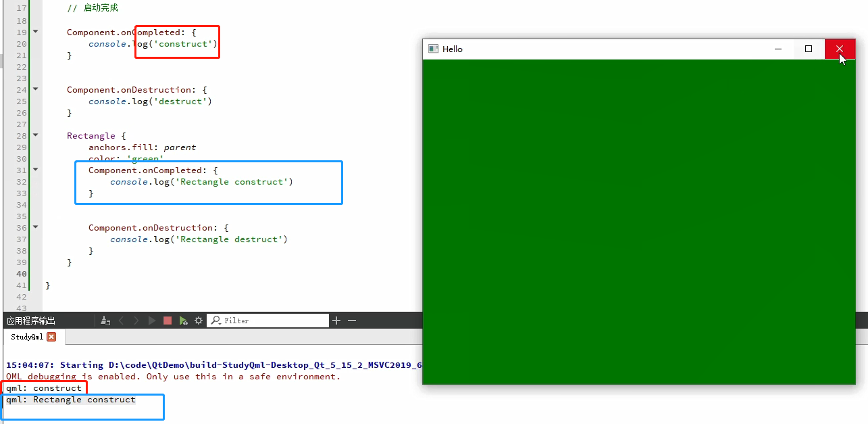Click the 应用程序输出 pane title
Image resolution: width=868 pixels, height=424 pixels.
(x=31, y=321)
